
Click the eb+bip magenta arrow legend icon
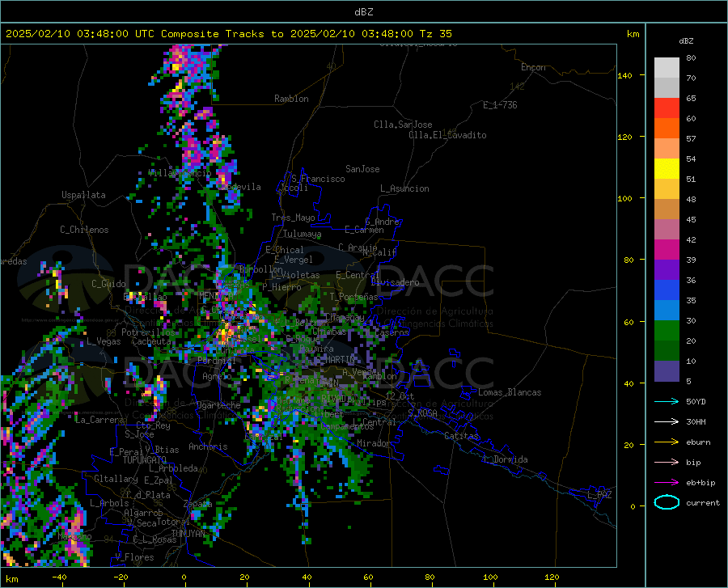pyautogui.click(x=667, y=482)
